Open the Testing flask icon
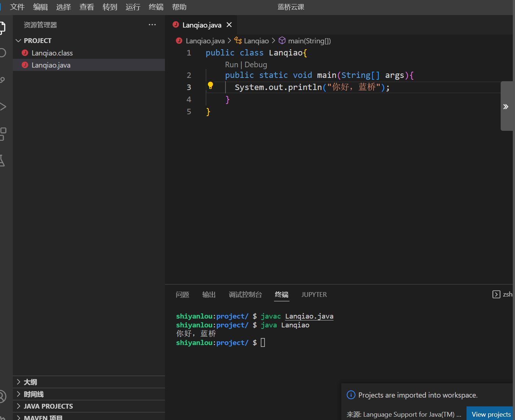The image size is (515, 420). point(2,161)
